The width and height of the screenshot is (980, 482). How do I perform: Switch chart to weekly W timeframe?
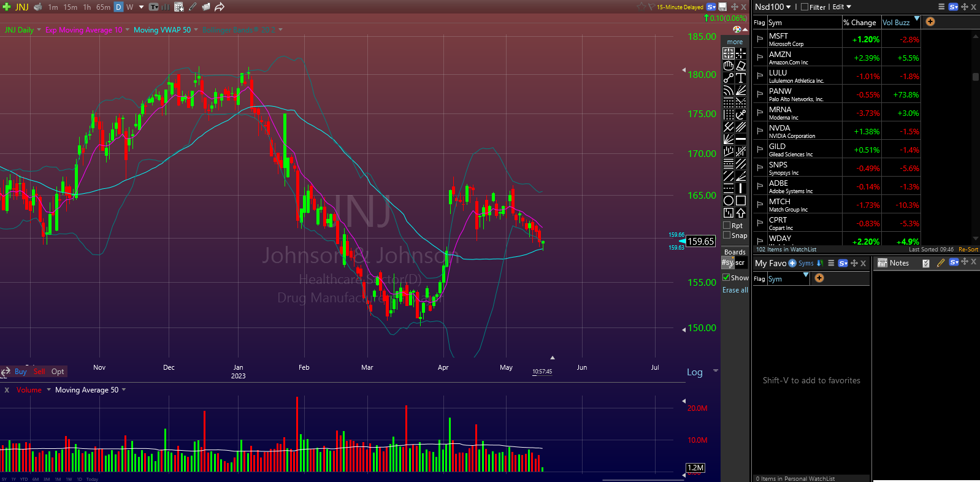point(130,7)
